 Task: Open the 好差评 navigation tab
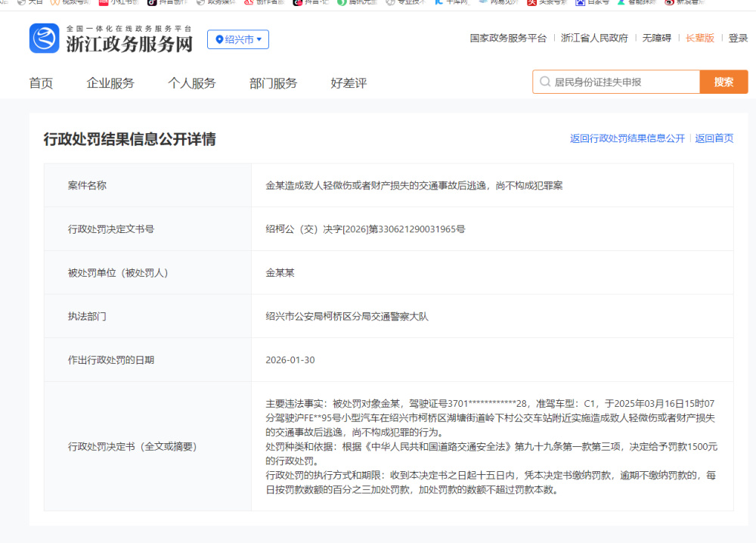coord(349,83)
